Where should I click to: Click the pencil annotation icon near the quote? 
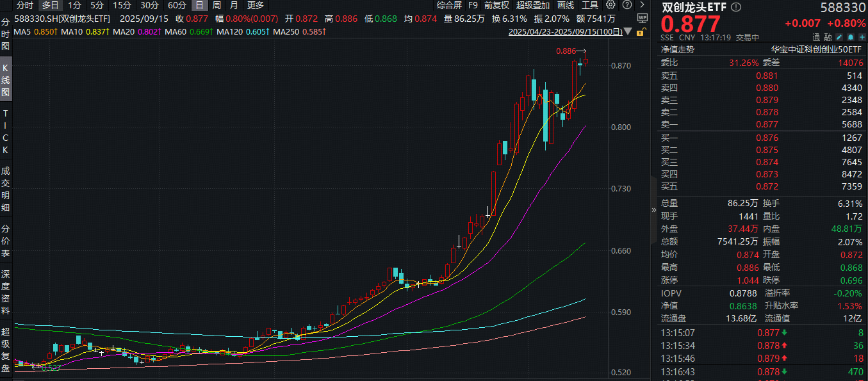pos(839,37)
